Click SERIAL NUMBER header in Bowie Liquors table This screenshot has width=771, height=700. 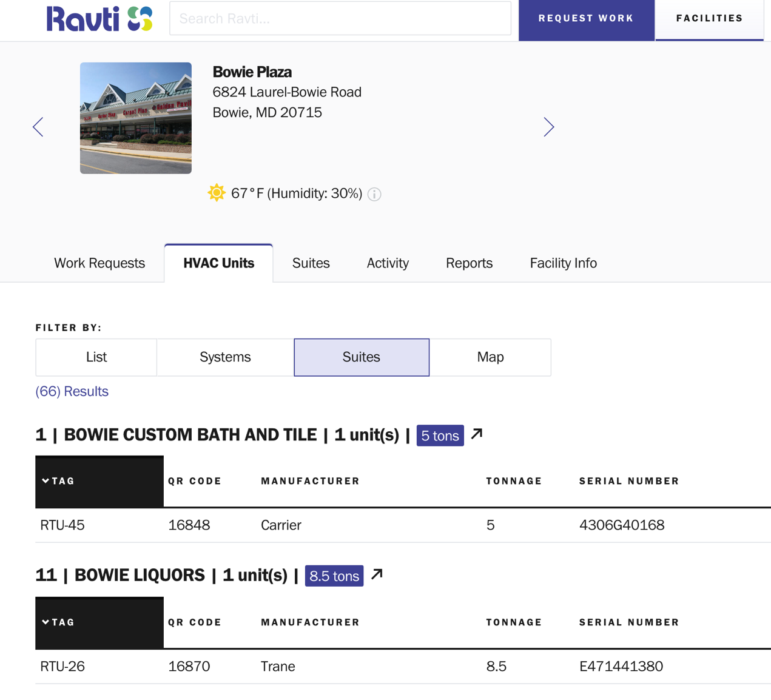click(629, 622)
